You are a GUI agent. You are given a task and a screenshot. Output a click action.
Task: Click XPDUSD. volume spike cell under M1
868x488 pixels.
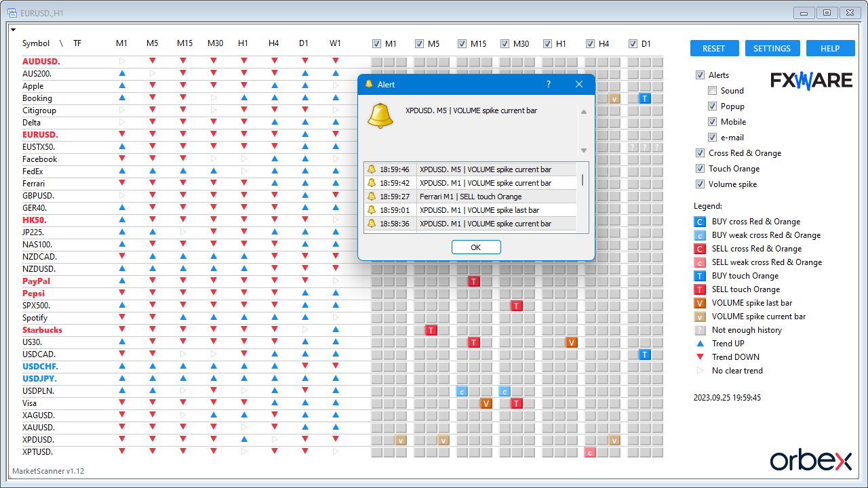tap(401, 440)
